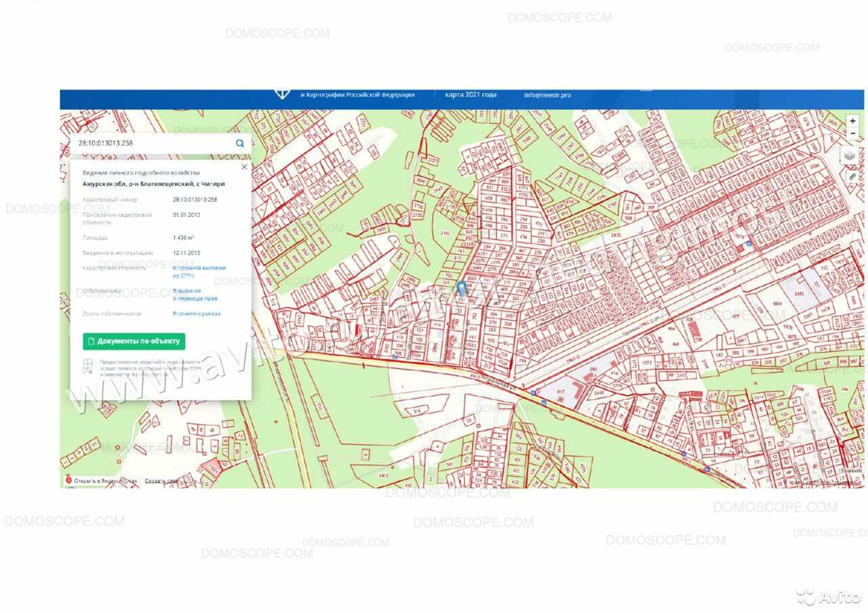
Task: Click the search magnifier icon
Action: (240, 144)
